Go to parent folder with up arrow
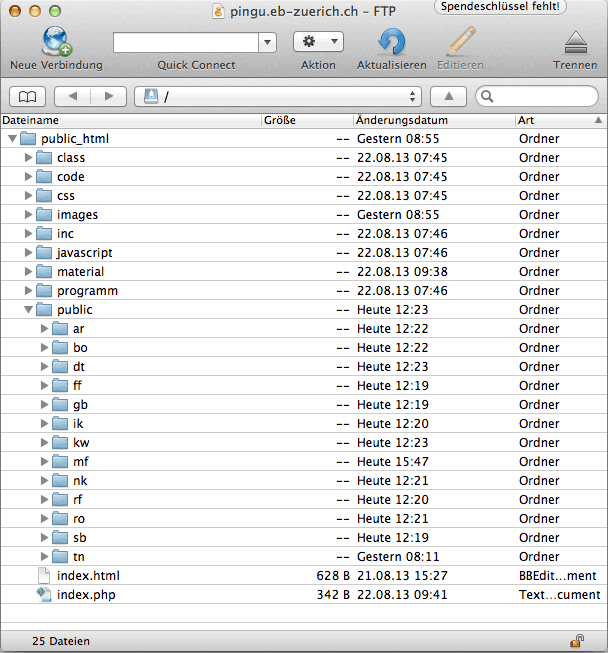608x653 pixels. point(449,97)
